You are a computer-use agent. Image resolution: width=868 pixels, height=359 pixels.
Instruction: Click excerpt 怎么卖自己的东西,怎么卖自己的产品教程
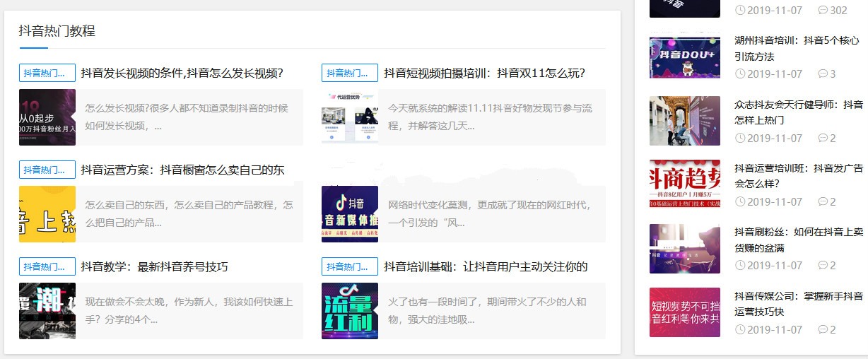click(189, 214)
